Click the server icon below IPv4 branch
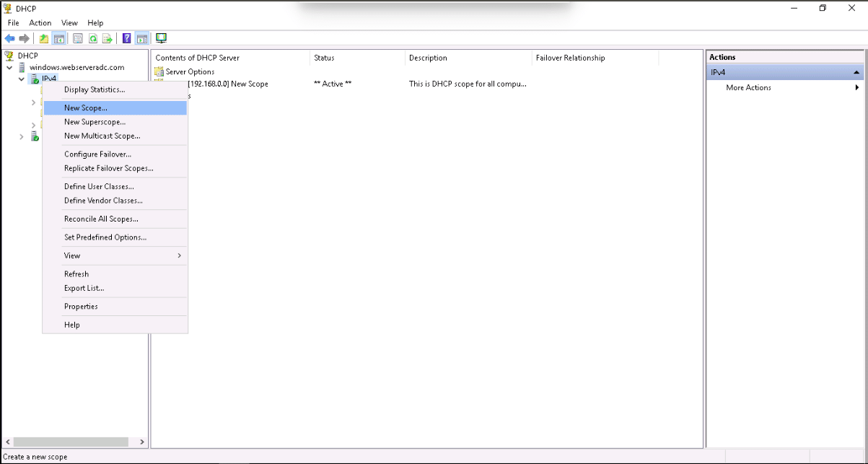The height and width of the screenshot is (464, 868). pos(35,136)
